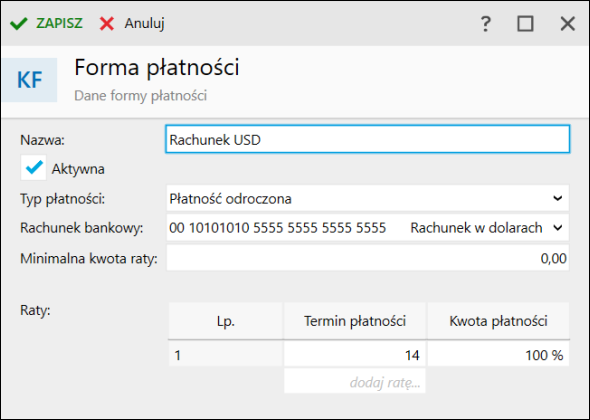This screenshot has width=590, height=420.
Task: Click the red X cancel icon
Action: click(106, 24)
